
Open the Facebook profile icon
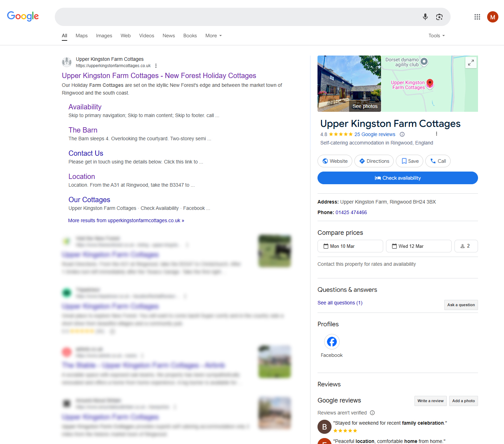(x=332, y=342)
